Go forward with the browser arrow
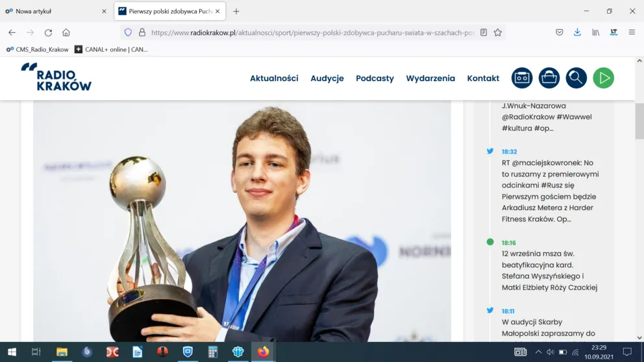 point(30,32)
